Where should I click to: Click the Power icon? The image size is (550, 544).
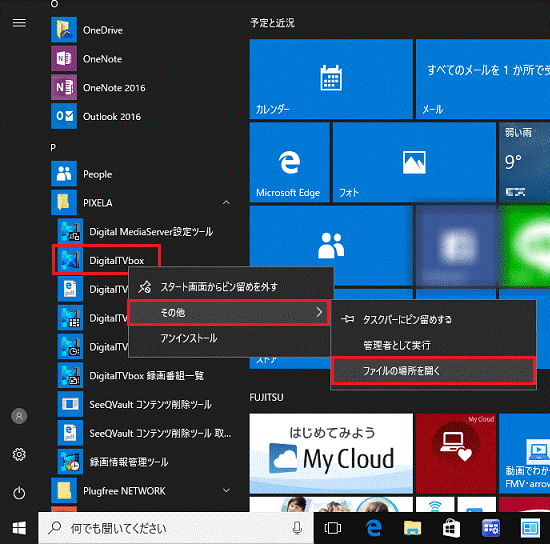[19, 493]
